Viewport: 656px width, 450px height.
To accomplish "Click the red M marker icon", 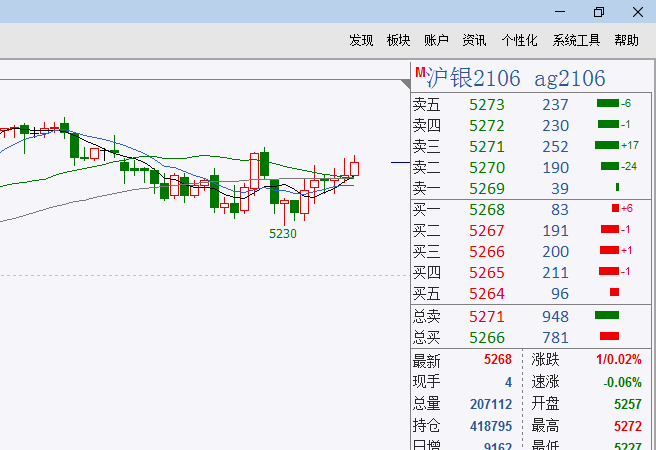I will pyautogui.click(x=421, y=73).
